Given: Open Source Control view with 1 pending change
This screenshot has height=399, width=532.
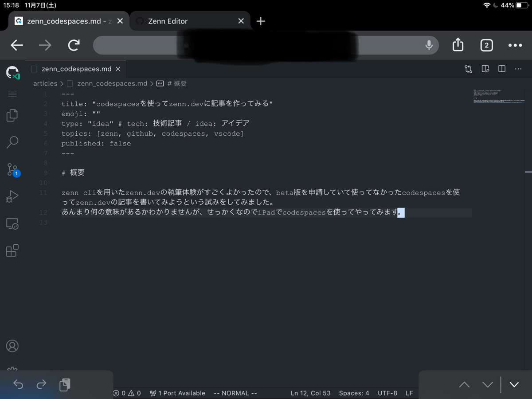Looking at the screenshot, I should point(13,170).
